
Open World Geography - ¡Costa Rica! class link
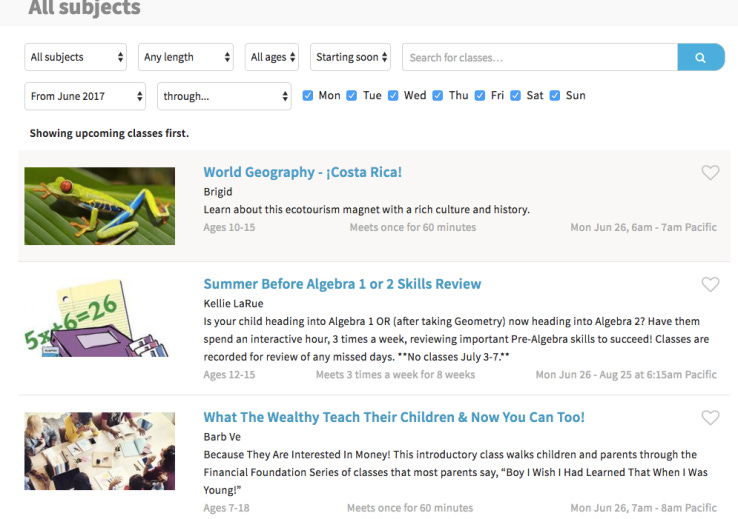click(x=303, y=172)
